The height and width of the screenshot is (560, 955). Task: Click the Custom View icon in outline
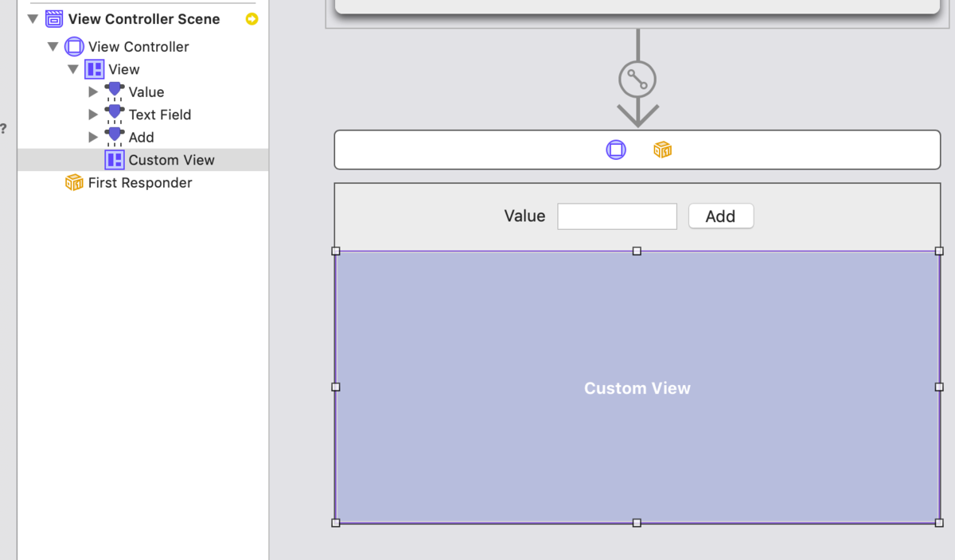pyautogui.click(x=115, y=160)
